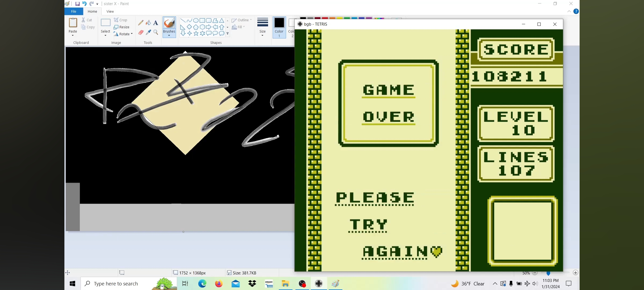This screenshot has width=644, height=290.
Task: Click the Resize button
Action: tap(122, 27)
